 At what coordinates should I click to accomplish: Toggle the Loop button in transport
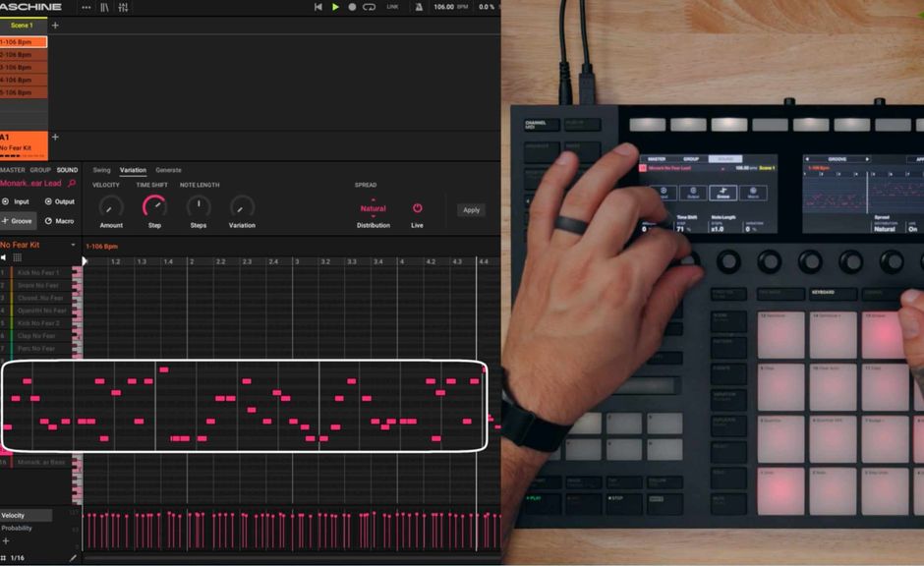369,7
